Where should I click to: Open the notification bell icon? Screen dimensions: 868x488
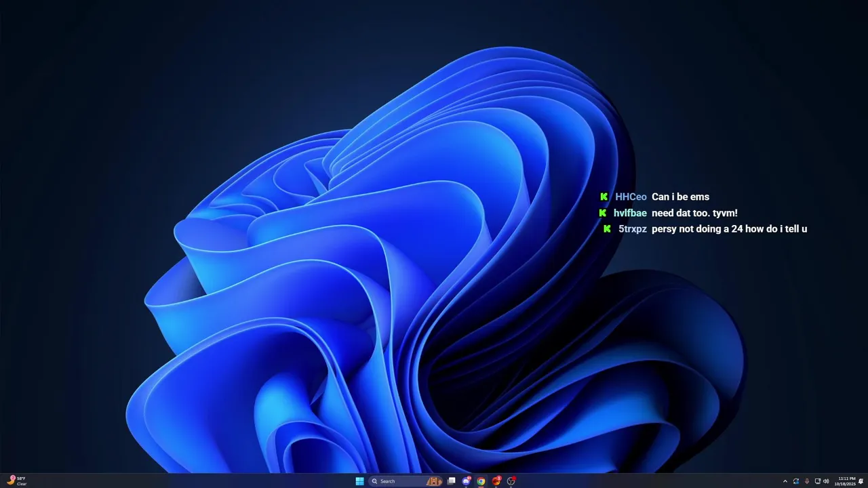coord(861,481)
